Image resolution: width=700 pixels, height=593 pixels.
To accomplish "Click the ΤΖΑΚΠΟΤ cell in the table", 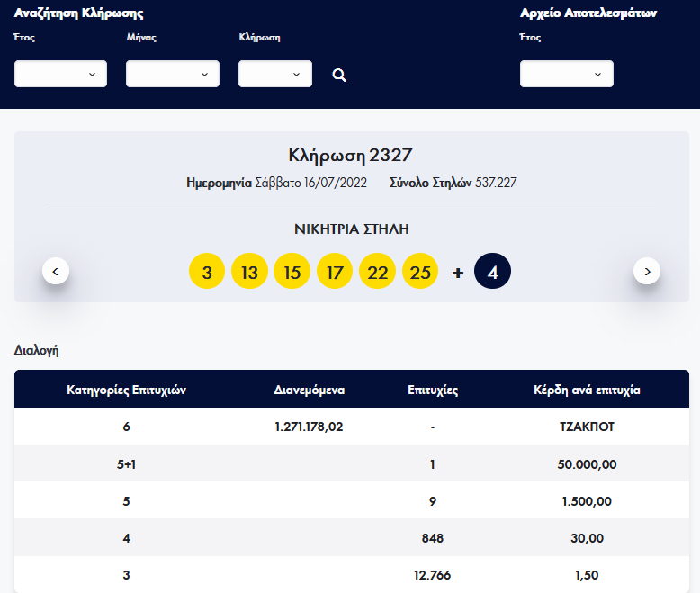I will tap(587, 427).
